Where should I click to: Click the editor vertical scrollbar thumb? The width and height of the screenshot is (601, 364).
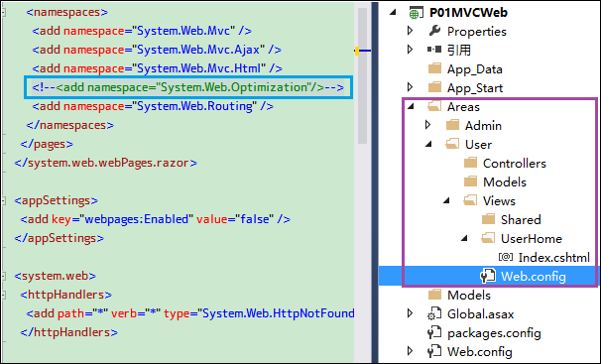coord(362,75)
